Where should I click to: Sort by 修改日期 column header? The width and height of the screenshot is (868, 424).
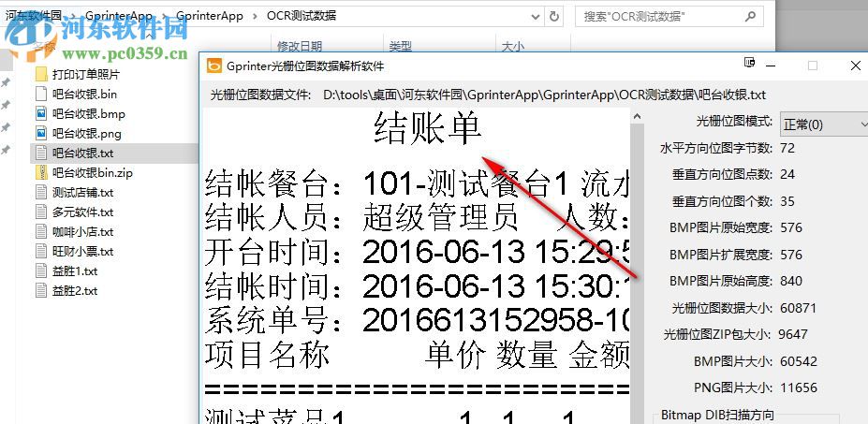[x=300, y=47]
